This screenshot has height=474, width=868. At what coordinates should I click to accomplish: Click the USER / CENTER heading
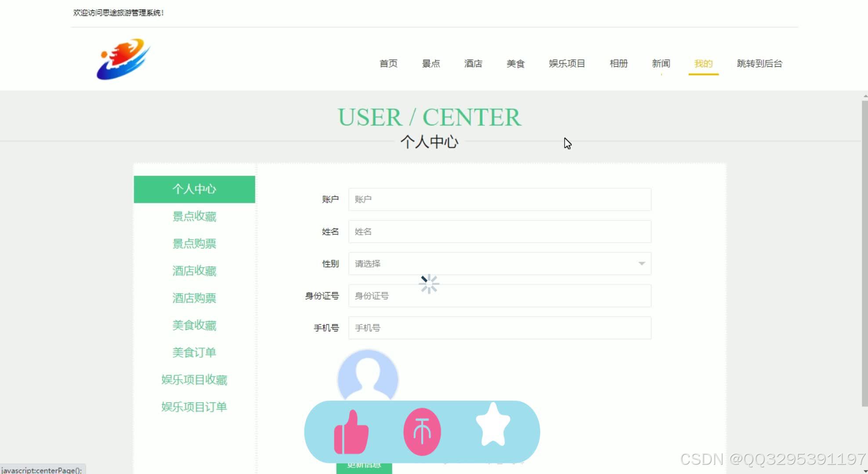point(429,117)
